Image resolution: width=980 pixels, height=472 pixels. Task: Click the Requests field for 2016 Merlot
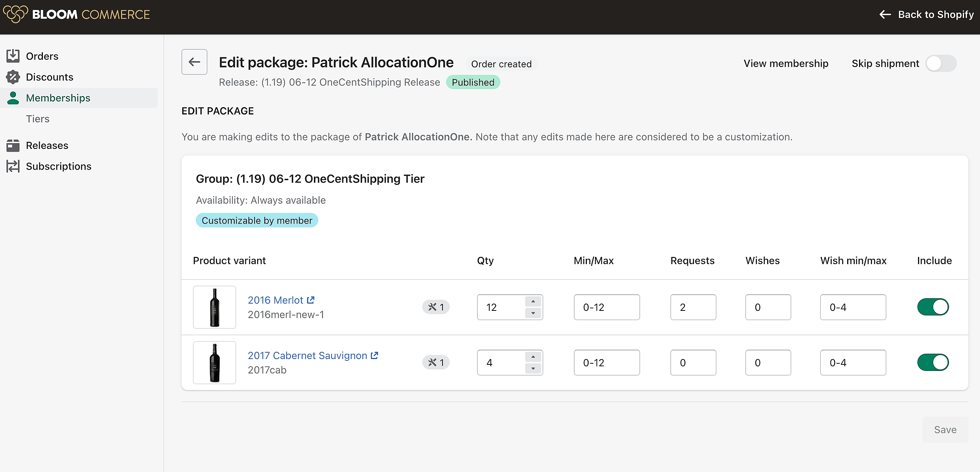pos(693,307)
